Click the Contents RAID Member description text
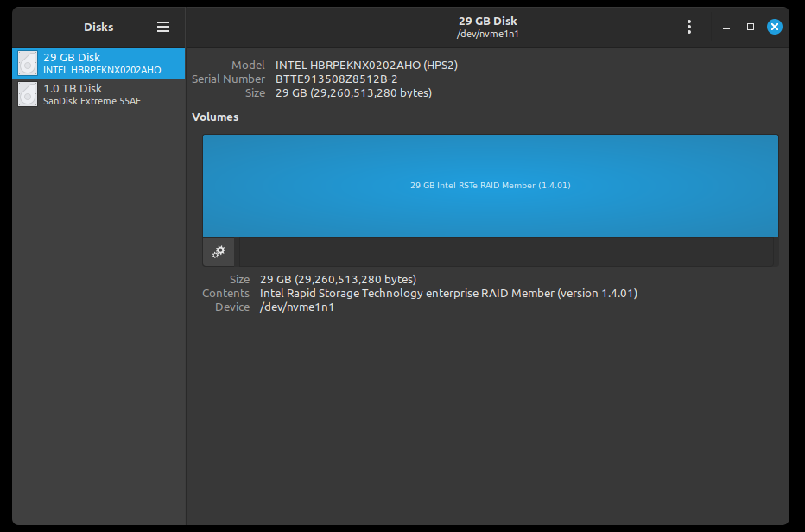Image resolution: width=805 pixels, height=532 pixels. 448,294
